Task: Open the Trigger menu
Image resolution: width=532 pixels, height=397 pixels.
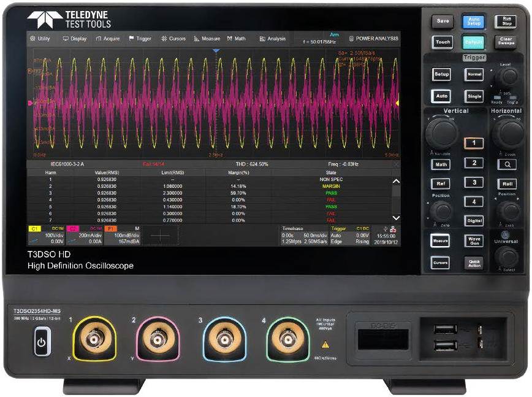Action: pos(140,39)
